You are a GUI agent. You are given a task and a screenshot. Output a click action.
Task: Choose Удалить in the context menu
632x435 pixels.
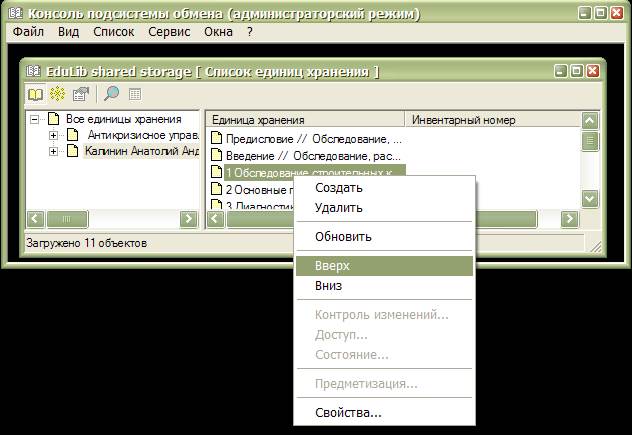point(339,208)
